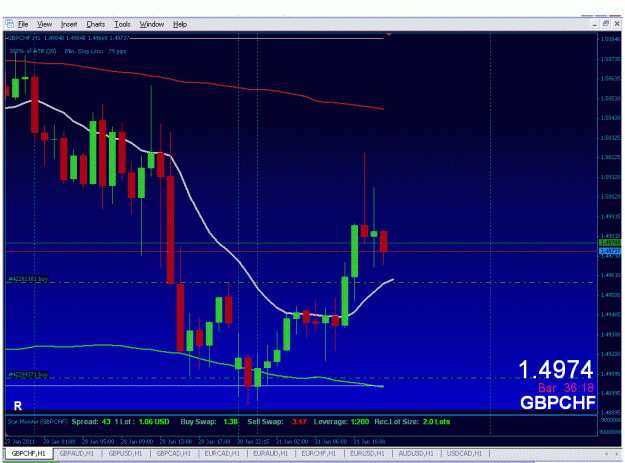The width and height of the screenshot is (625, 463).
Task: Click the green bid price tag on the price axis
Action: 610,242
